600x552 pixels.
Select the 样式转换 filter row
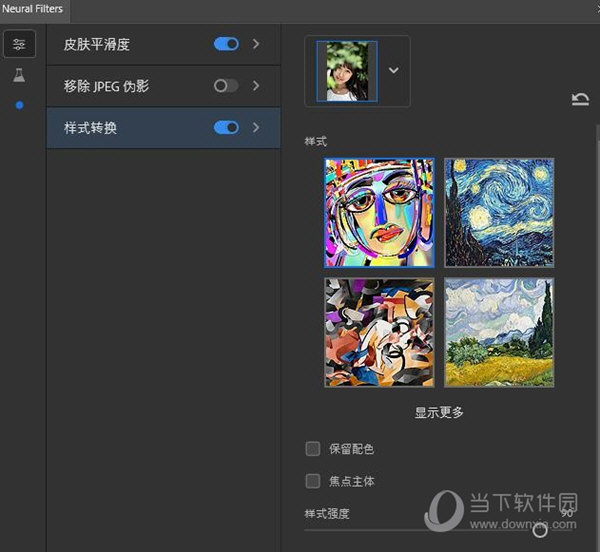click(163, 128)
